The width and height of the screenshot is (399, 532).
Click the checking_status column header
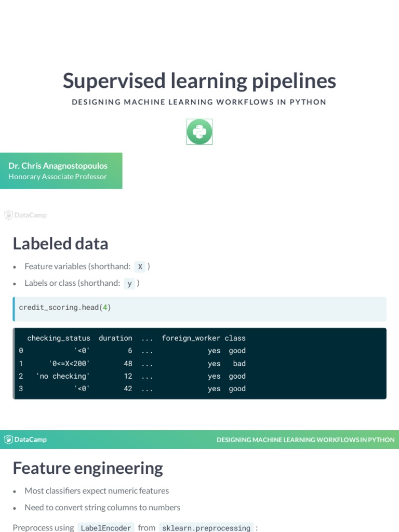click(59, 338)
